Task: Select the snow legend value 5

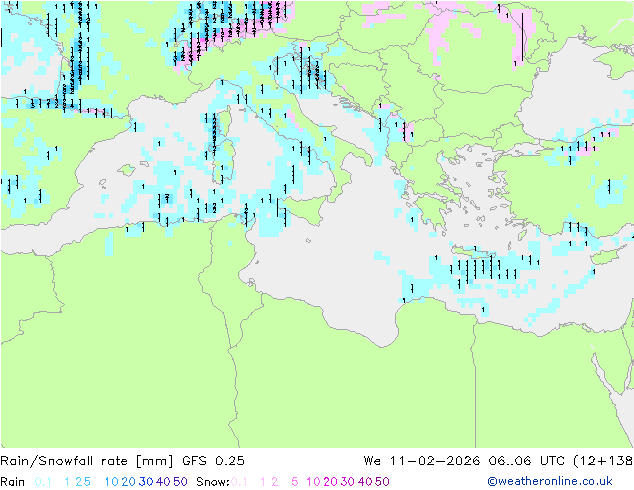Action: click(295, 482)
